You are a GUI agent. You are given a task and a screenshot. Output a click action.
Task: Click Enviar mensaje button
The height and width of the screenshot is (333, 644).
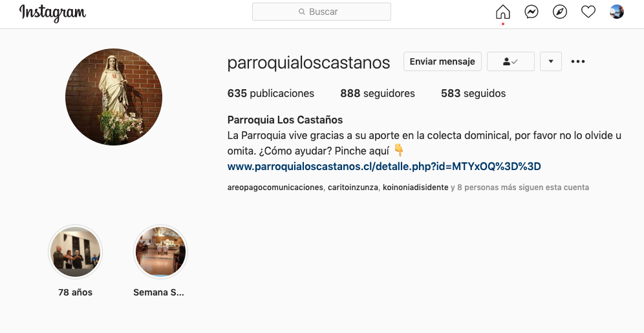coord(442,61)
